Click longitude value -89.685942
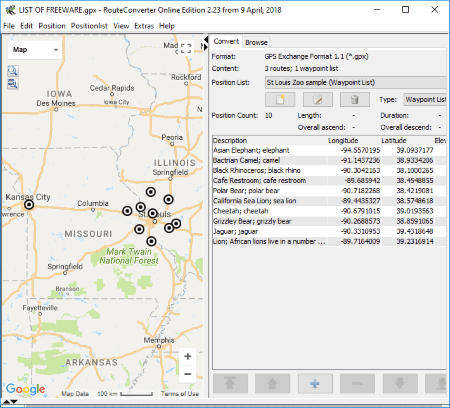The image size is (450, 408). pyautogui.click(x=362, y=181)
